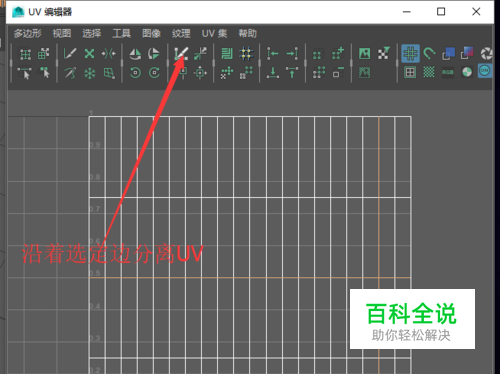Select the snowflake-shaped UV tool icon
The width and height of the screenshot is (500, 374).
[89, 73]
